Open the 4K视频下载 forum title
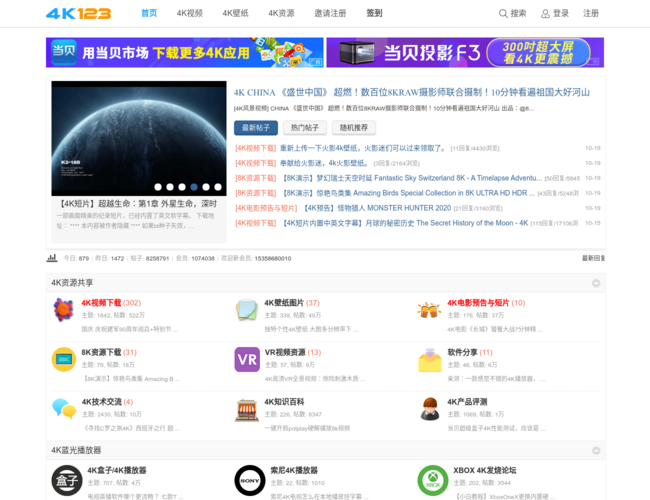The image size is (650, 500). pos(101,303)
